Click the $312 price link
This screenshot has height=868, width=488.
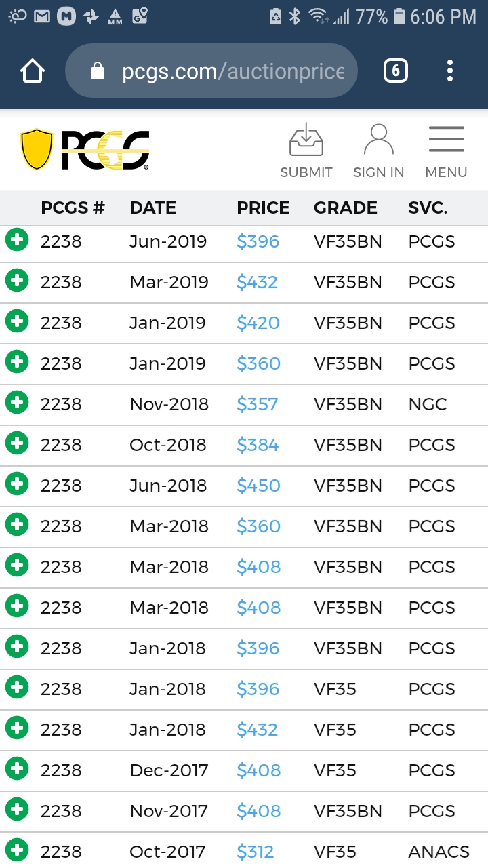point(256,852)
